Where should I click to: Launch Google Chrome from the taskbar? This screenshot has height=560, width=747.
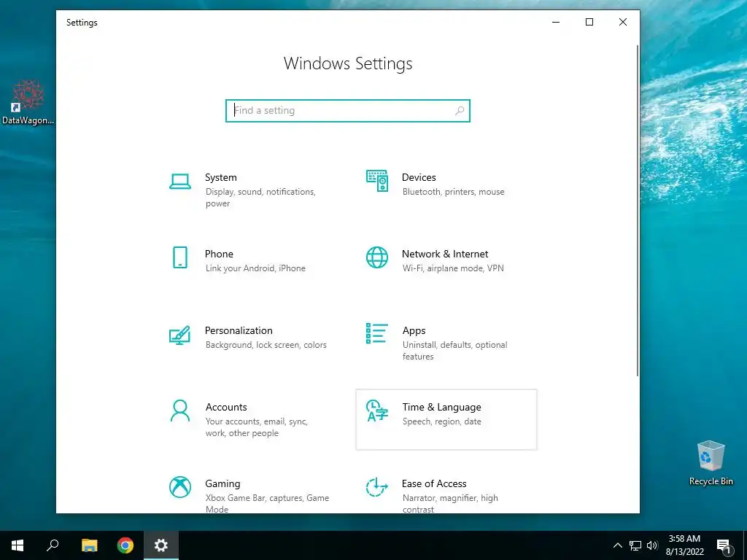[x=125, y=545]
